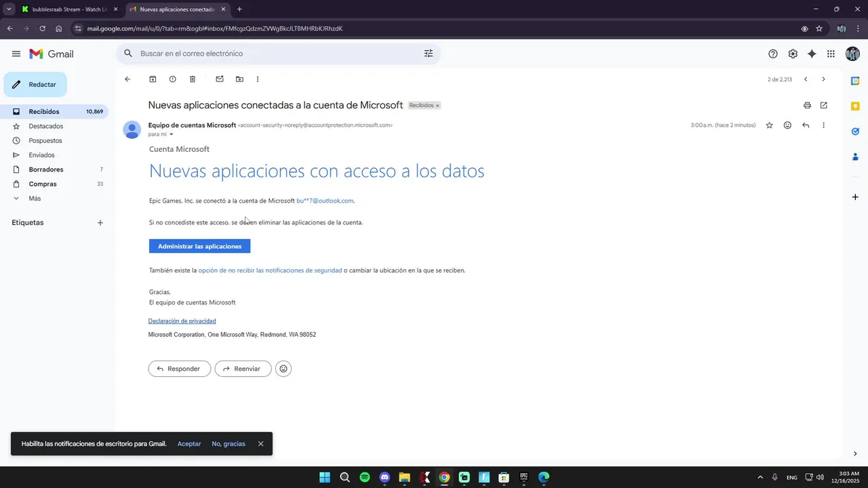Open message more options menu
Screen dimensions: 868x488
(x=823, y=125)
